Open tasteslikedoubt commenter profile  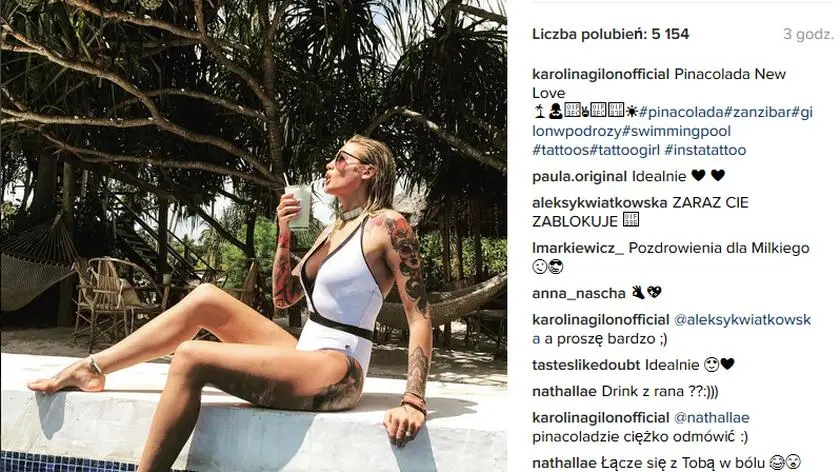point(586,365)
